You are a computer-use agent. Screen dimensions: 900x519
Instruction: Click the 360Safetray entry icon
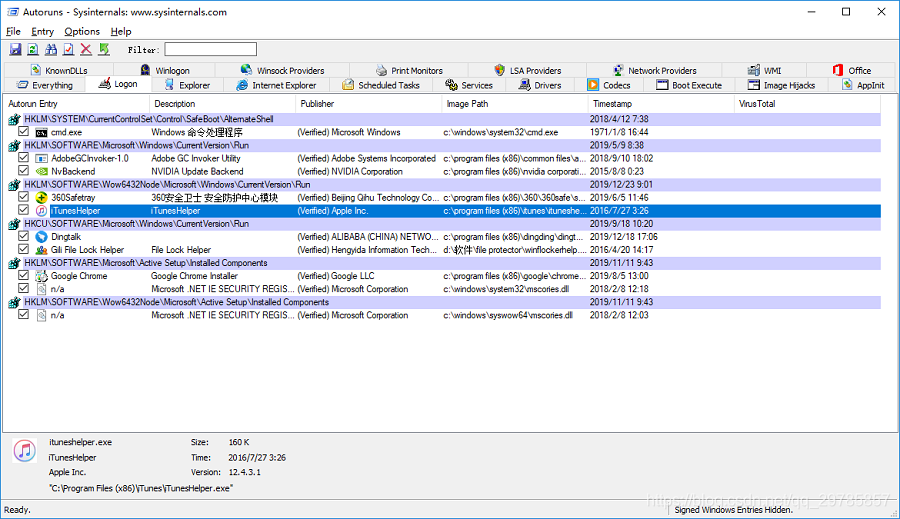pyautogui.click(x=41, y=197)
